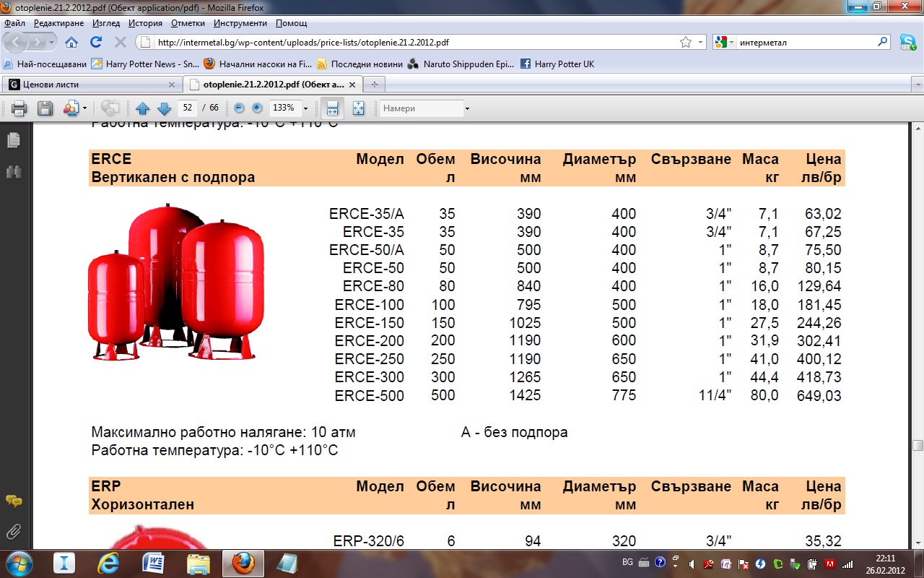The height and width of the screenshot is (578, 924).
Task: Show the comments panel in the sidebar
Action: (13, 501)
